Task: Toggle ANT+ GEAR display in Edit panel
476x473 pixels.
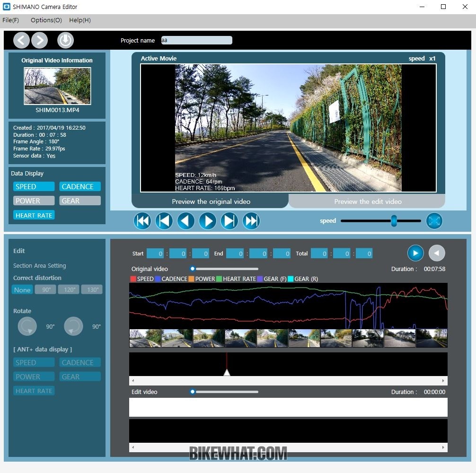Action: (80, 377)
